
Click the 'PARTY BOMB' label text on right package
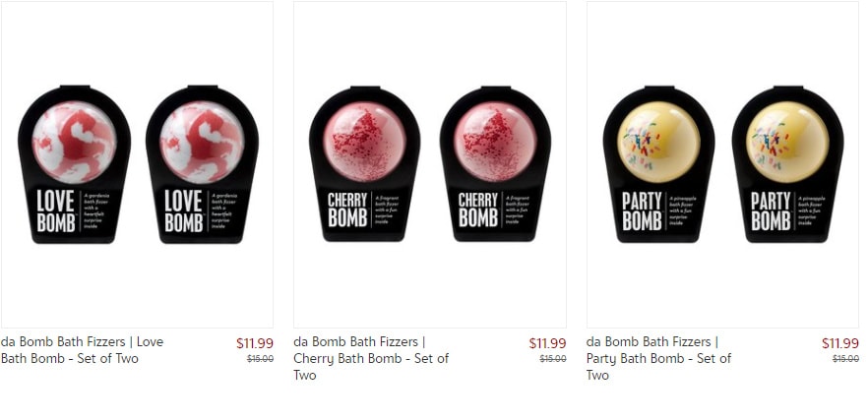[x=771, y=210]
